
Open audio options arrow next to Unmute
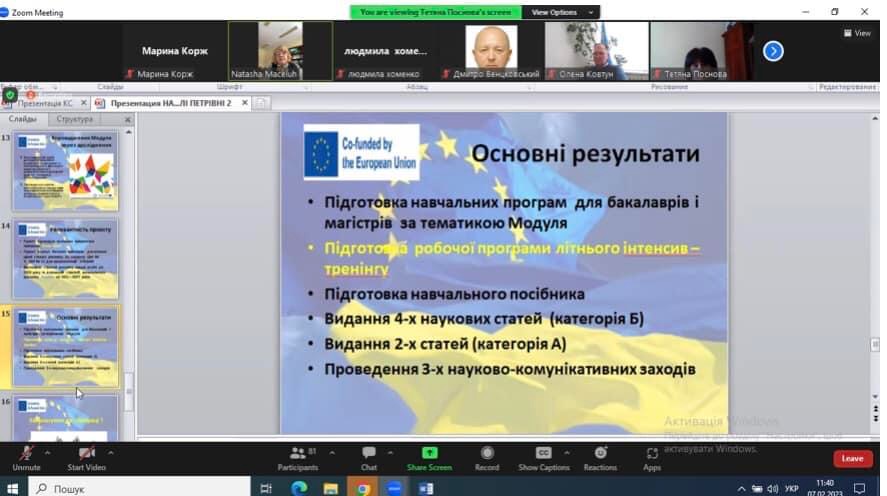point(48,452)
